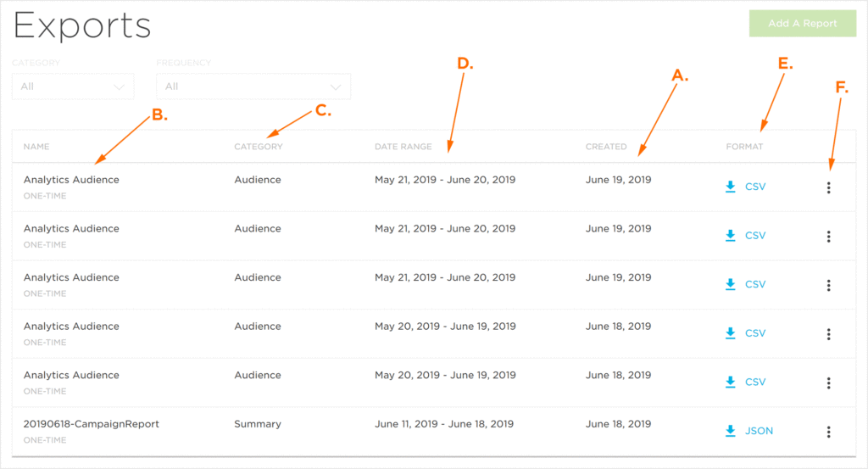868x469 pixels.
Task: Click the Name column header
Action: click(x=36, y=147)
